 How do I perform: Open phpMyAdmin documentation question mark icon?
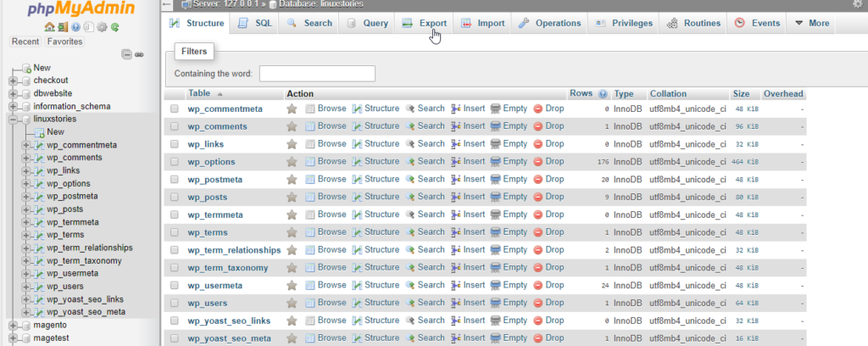75,26
